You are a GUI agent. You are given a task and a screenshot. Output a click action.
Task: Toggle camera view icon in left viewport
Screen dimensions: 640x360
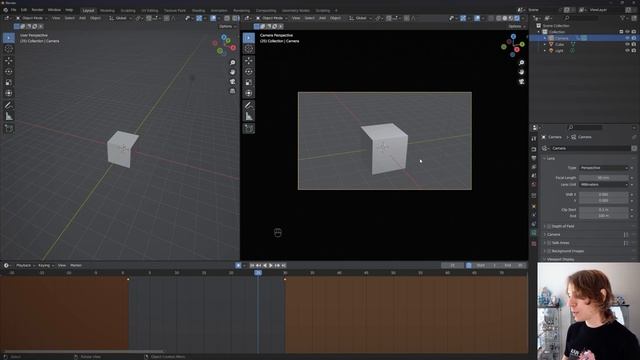(x=232, y=82)
